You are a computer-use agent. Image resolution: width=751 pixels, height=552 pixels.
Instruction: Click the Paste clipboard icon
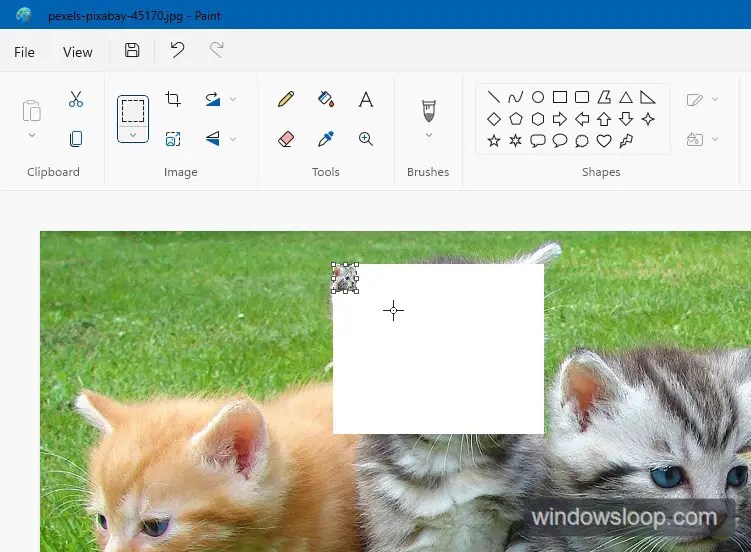point(32,111)
